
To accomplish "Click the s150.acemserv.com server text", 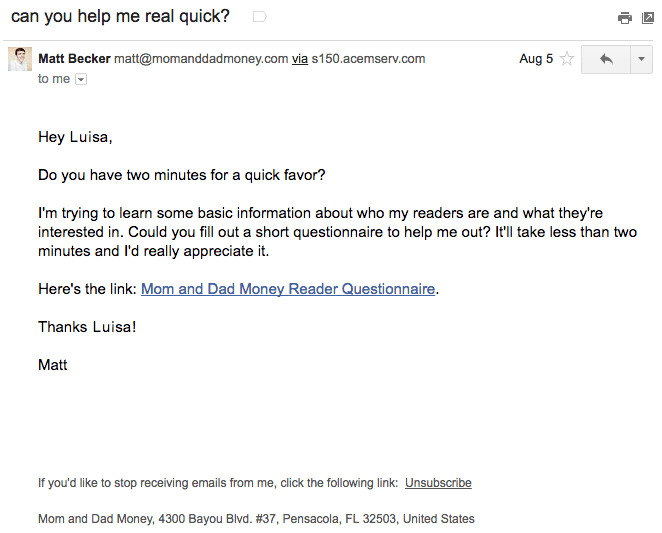I will [368, 59].
